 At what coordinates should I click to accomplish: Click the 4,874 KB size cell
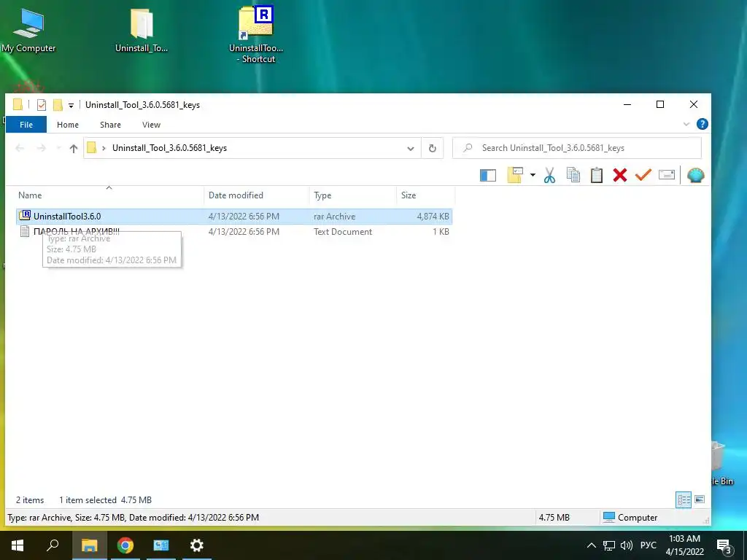pos(433,216)
